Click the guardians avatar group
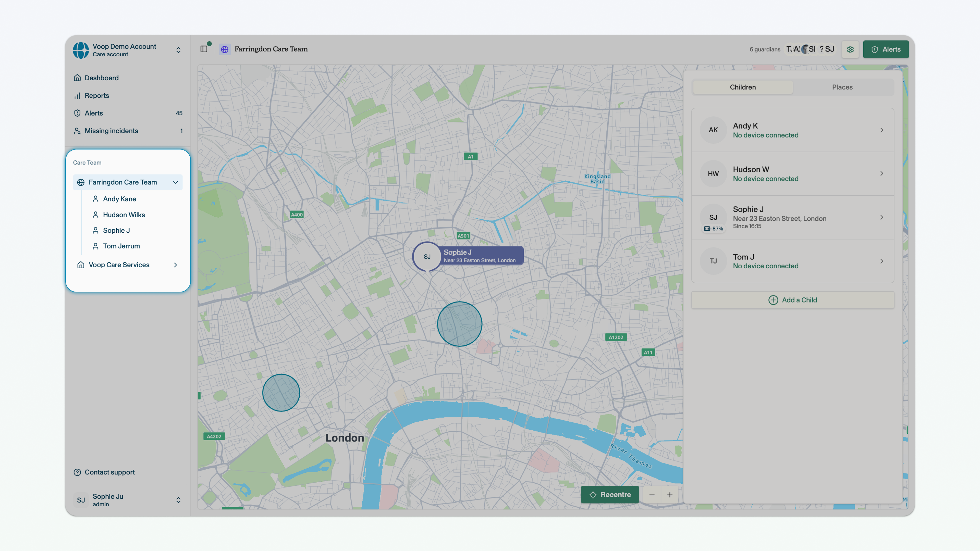Viewport: 980px width, 551px height. [810, 49]
